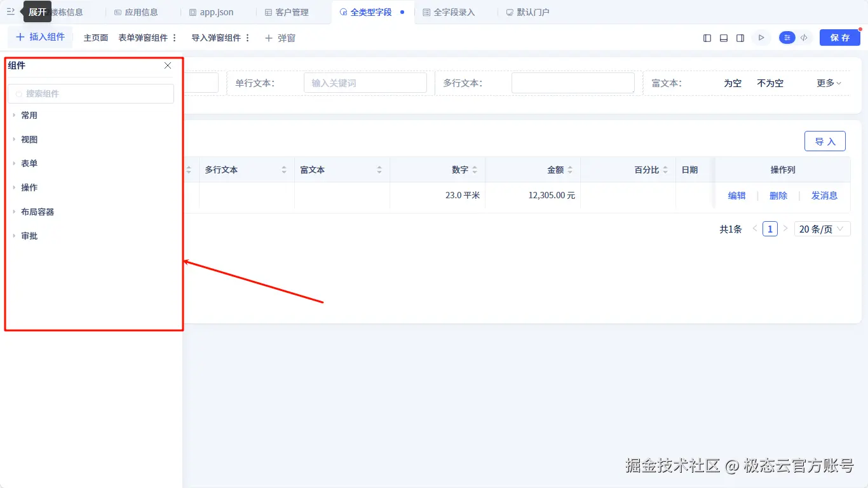Select the 全类型字段 tab

click(x=371, y=12)
